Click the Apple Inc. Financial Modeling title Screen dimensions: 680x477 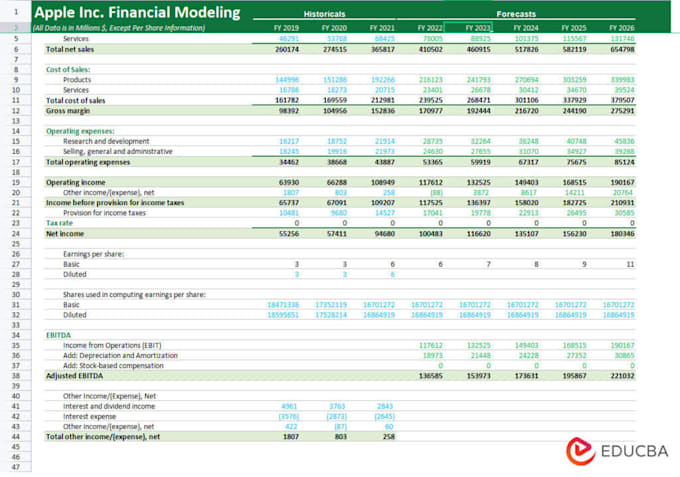137,12
